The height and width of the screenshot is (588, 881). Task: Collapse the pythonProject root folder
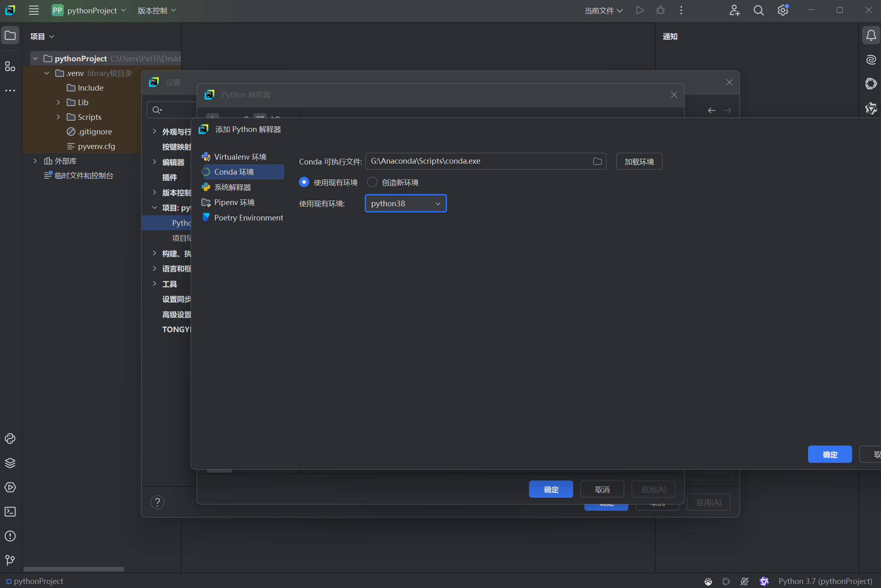36,58
